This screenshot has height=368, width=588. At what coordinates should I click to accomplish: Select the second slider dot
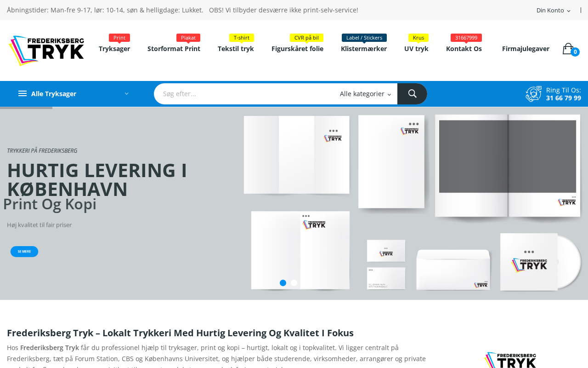pos(294,283)
